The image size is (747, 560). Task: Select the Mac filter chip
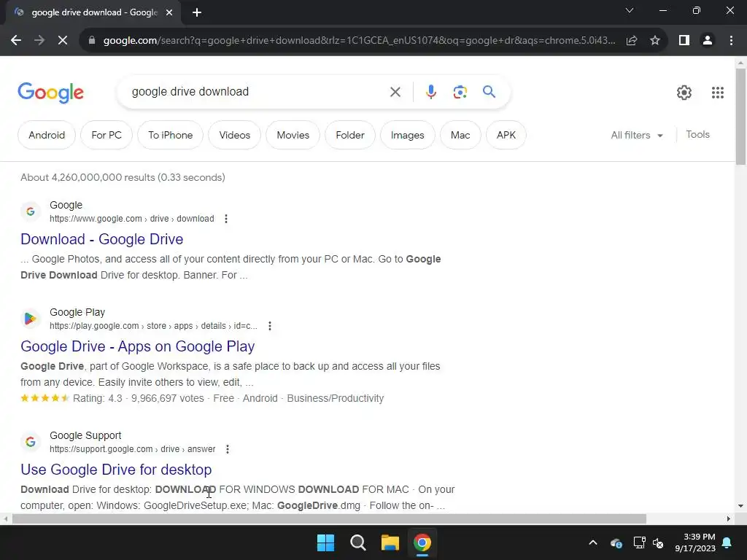460,135
